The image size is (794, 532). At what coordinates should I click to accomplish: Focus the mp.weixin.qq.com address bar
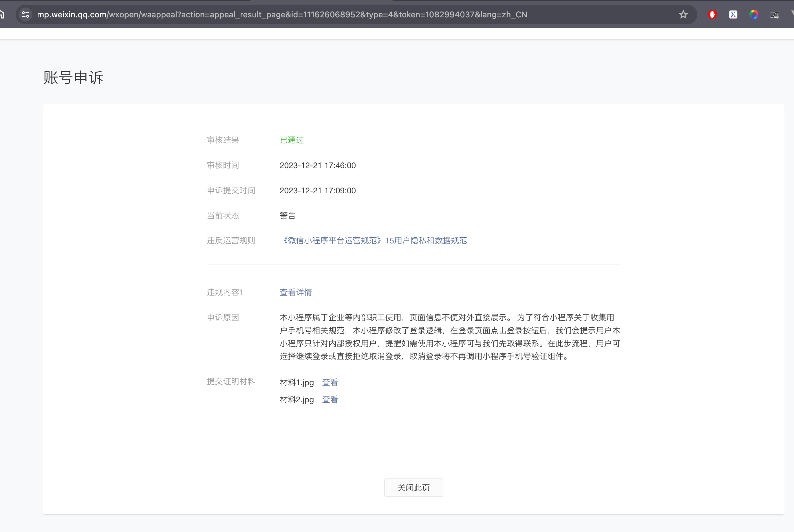pos(282,14)
